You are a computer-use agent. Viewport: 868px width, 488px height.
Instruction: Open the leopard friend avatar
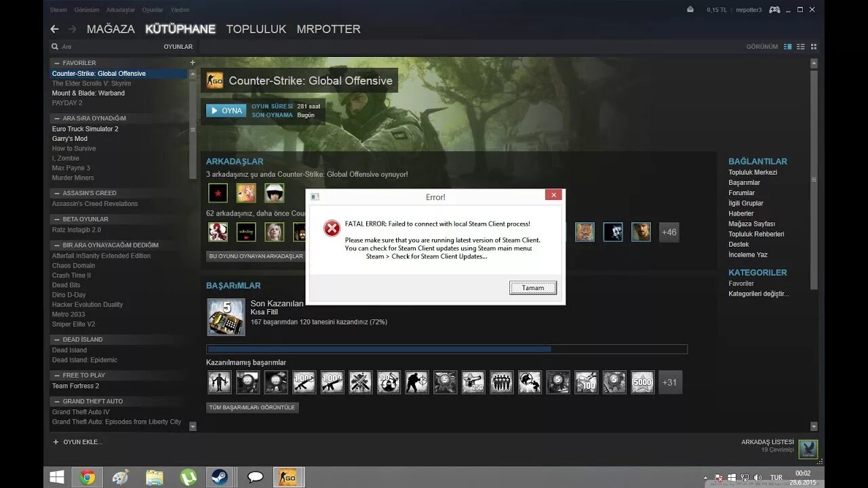click(x=585, y=232)
